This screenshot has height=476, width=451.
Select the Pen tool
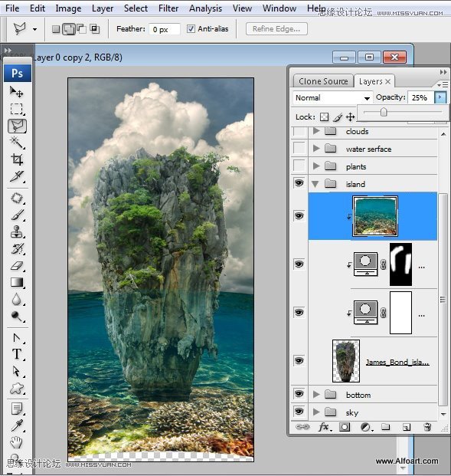16,337
